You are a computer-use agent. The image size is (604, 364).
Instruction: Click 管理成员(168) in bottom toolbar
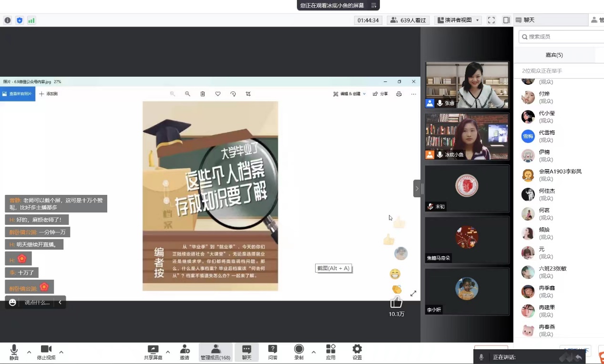[x=215, y=352]
